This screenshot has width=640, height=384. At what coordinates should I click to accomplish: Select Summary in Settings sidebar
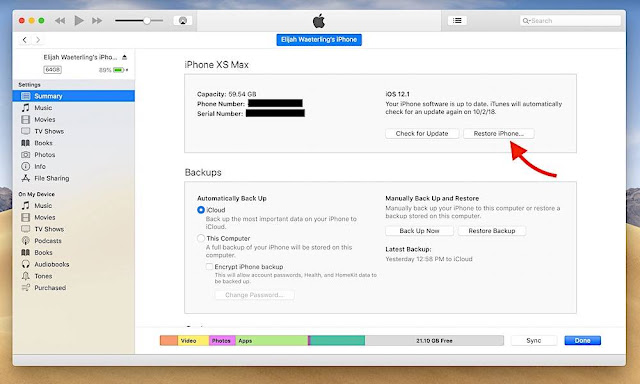click(x=73, y=96)
